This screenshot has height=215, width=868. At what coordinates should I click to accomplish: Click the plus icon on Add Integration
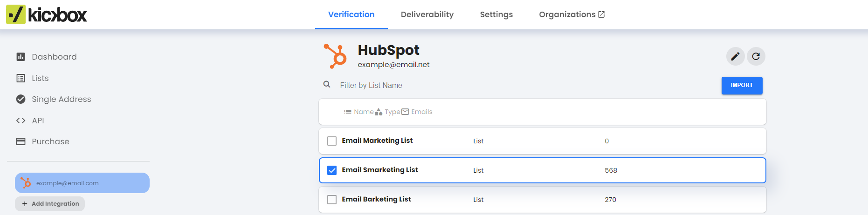click(25, 204)
